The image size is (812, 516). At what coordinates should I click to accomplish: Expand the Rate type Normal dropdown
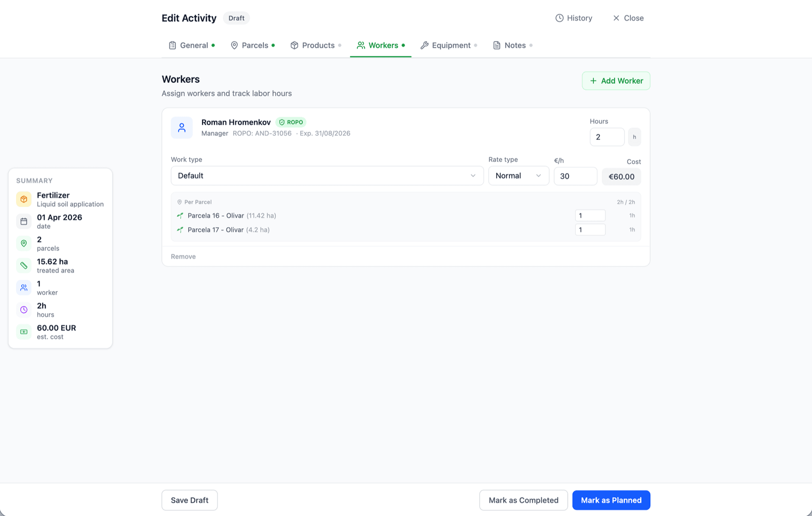click(518, 176)
